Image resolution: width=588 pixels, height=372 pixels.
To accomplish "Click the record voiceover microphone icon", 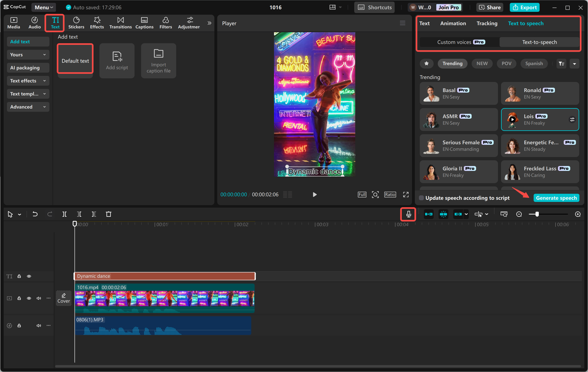I will click(x=408, y=214).
